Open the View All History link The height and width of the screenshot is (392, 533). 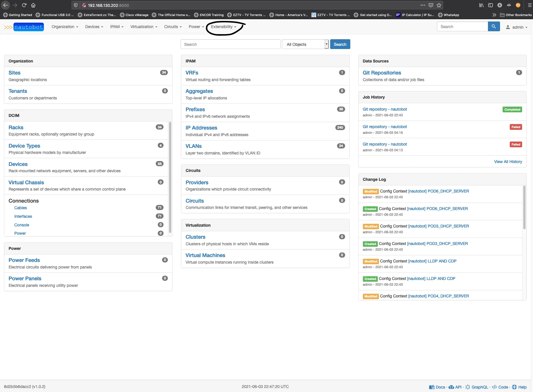tap(508, 162)
